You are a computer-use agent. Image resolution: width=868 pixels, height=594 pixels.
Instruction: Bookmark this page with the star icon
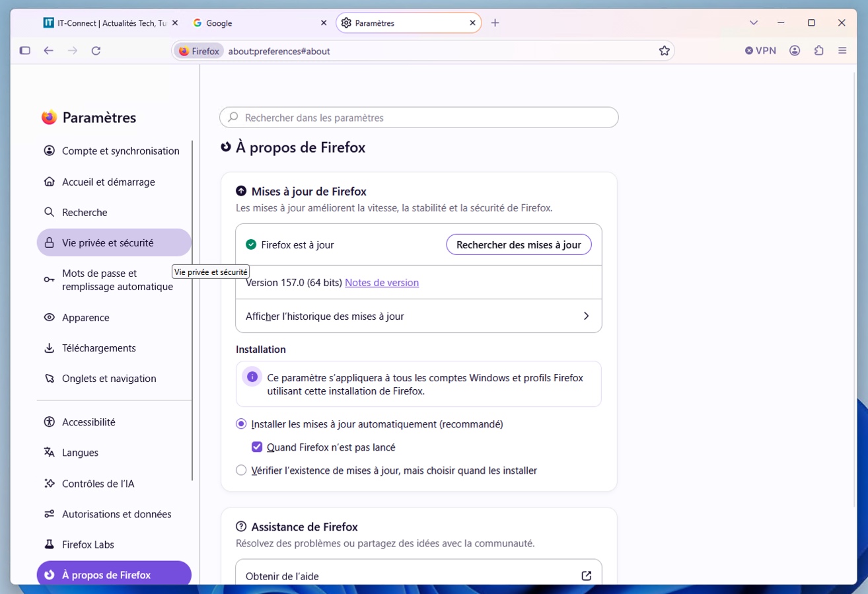(665, 51)
